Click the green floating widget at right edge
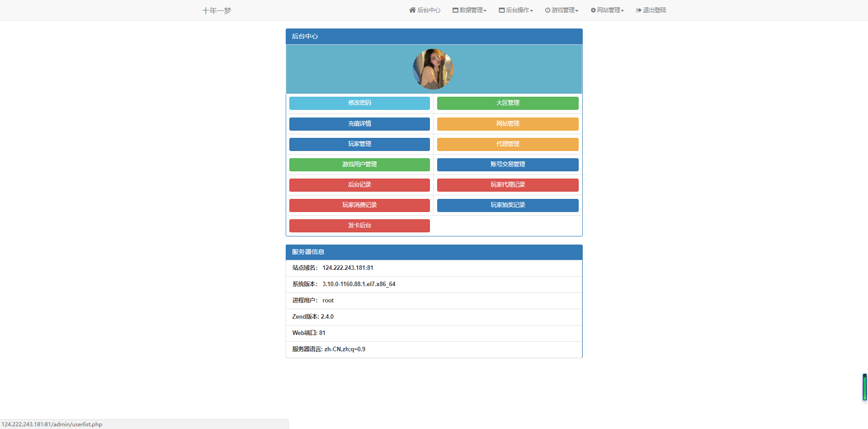 [x=864, y=387]
